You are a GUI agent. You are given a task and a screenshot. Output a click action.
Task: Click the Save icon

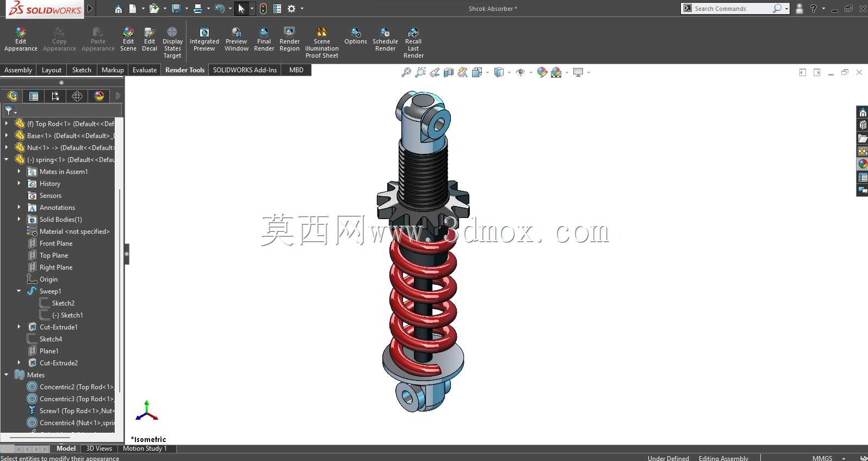176,9
